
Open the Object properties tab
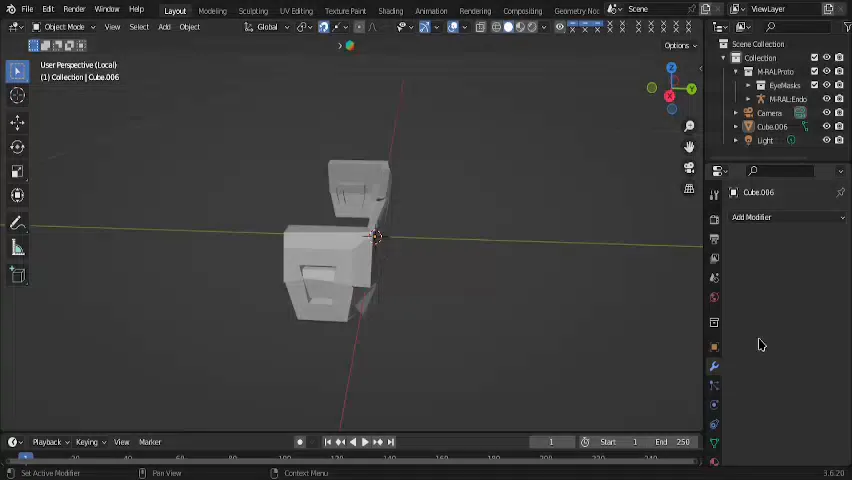point(714,347)
